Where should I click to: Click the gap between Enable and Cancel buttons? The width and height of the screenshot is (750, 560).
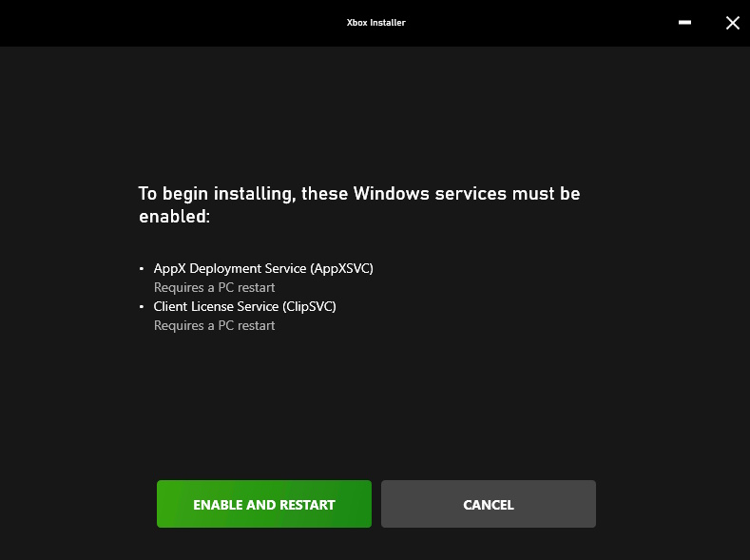[x=376, y=504]
